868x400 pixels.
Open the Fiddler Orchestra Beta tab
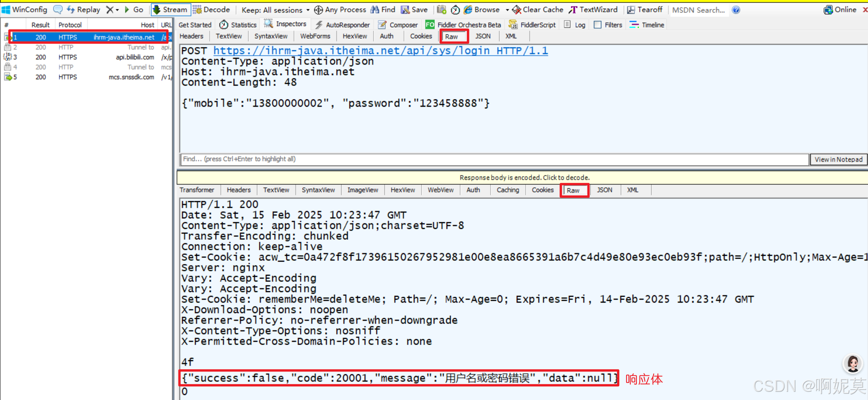pos(463,25)
